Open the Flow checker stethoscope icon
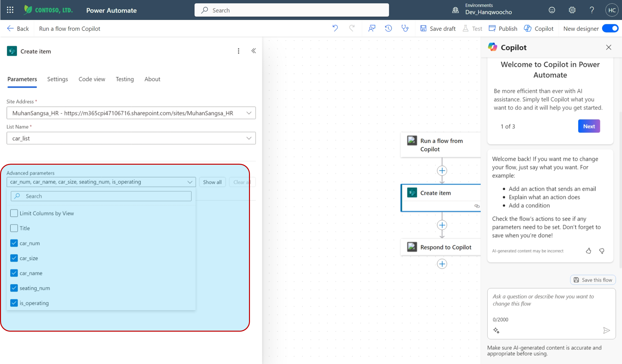This screenshot has height=364, width=622. [405, 28]
